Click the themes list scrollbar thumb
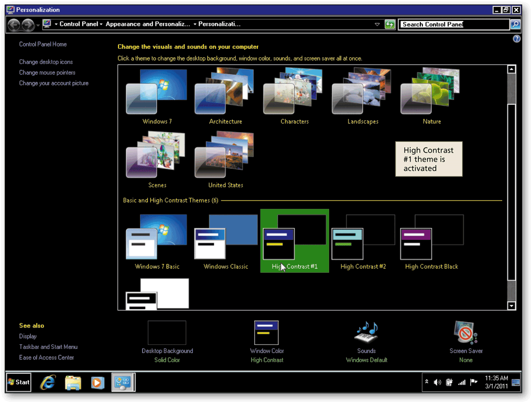532x403 pixels. point(512,193)
